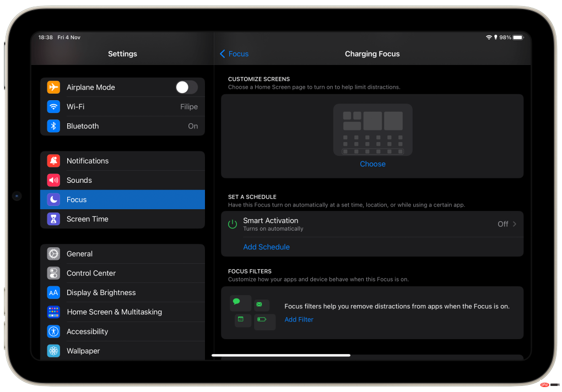Tap the Add Filter link
This screenshot has width=562, height=392.
tap(299, 319)
